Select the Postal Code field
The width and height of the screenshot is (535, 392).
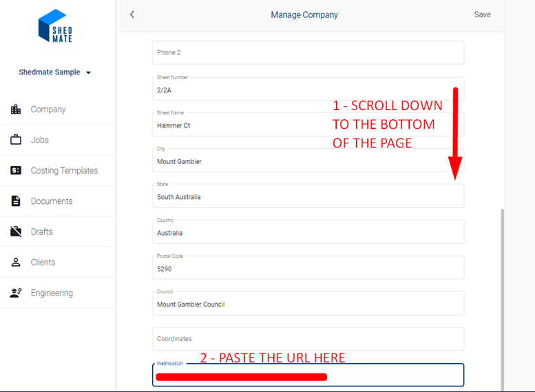tap(308, 268)
